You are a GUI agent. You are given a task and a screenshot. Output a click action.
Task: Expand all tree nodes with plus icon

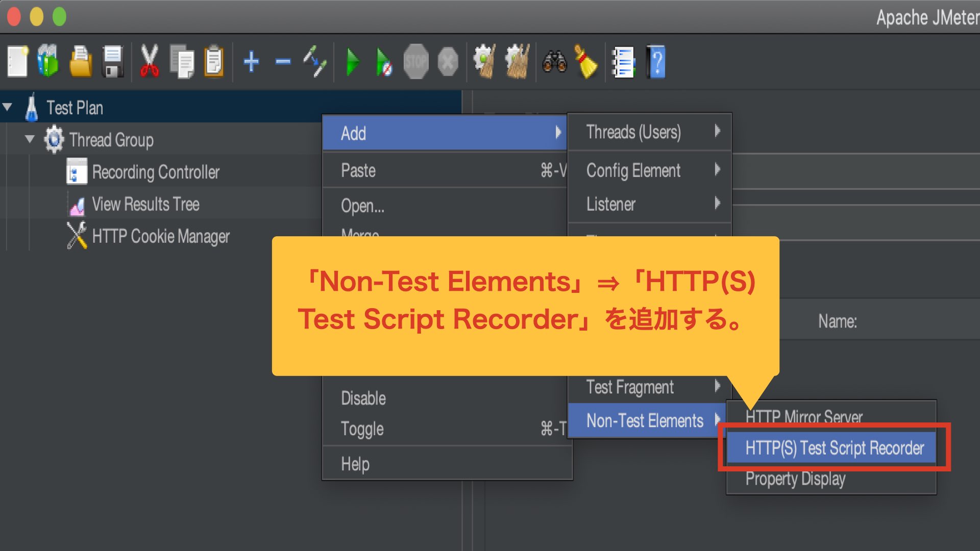pos(251,61)
